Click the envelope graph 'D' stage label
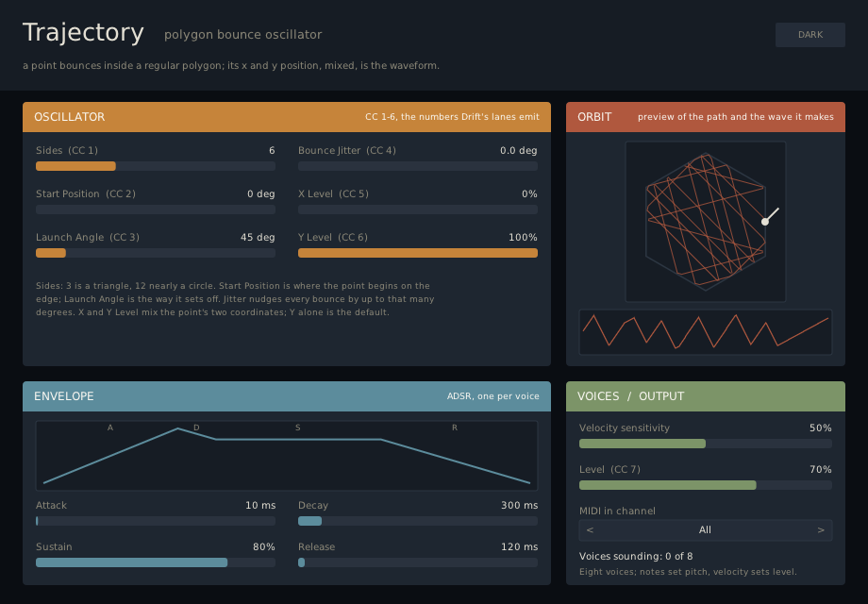This screenshot has height=604, width=868. tap(196, 428)
